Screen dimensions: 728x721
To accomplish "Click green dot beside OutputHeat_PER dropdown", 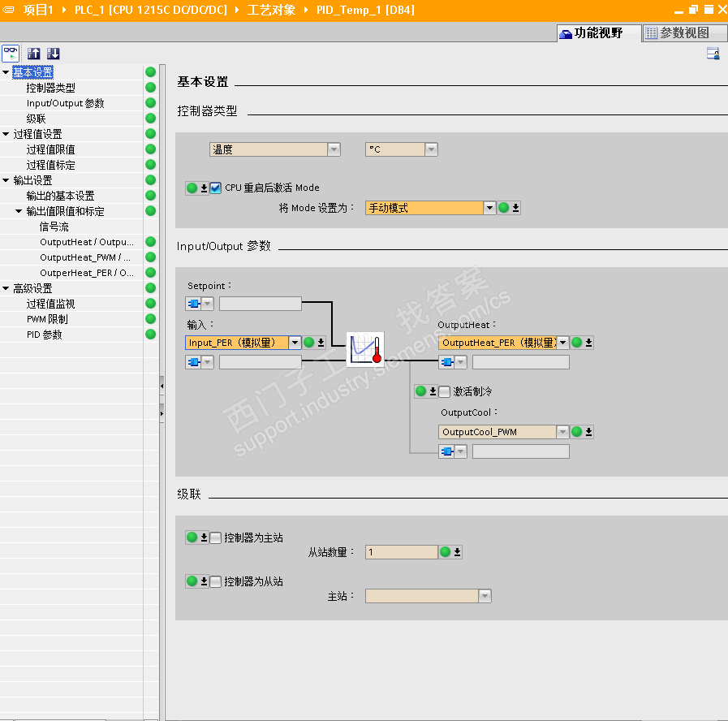I will 577,343.
